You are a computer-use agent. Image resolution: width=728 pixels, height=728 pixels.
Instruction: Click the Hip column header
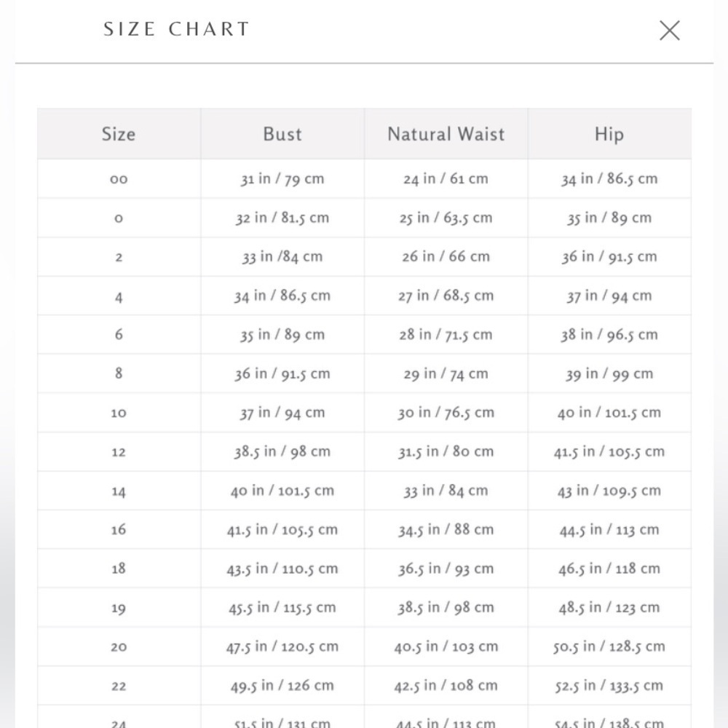tap(609, 134)
